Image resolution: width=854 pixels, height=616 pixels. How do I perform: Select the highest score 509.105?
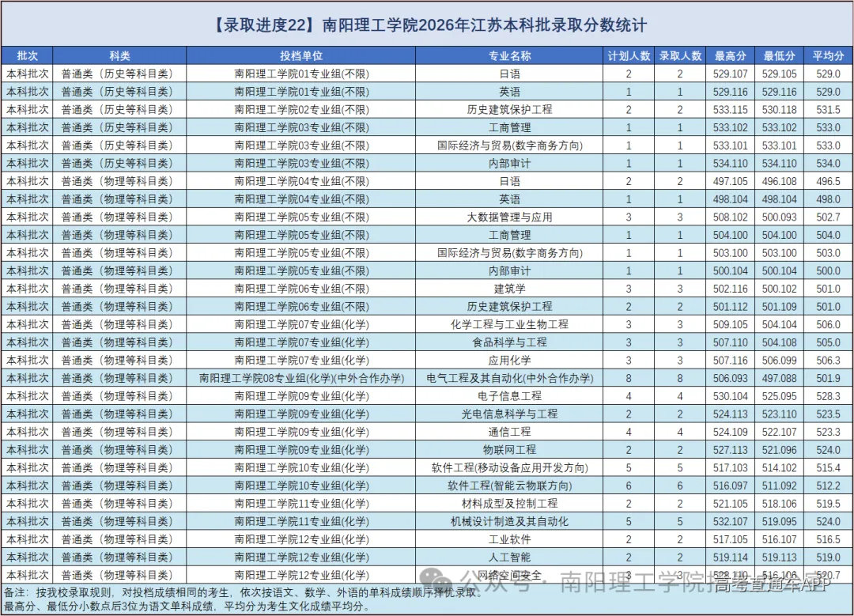(x=731, y=324)
